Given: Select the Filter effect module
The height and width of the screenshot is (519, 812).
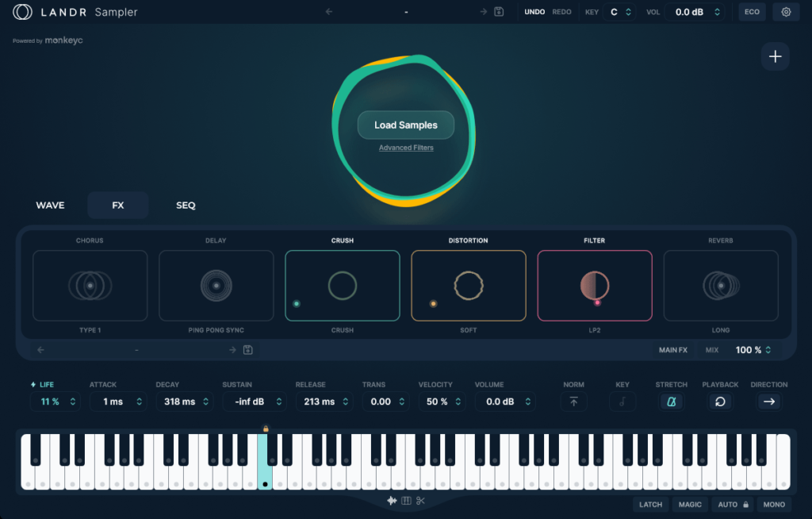Looking at the screenshot, I should point(595,286).
